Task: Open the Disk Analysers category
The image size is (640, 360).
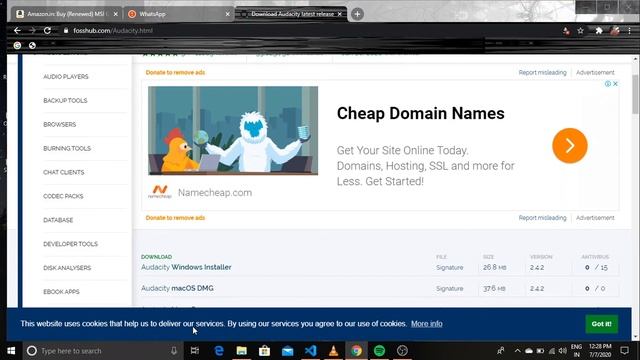Action: (x=67, y=268)
